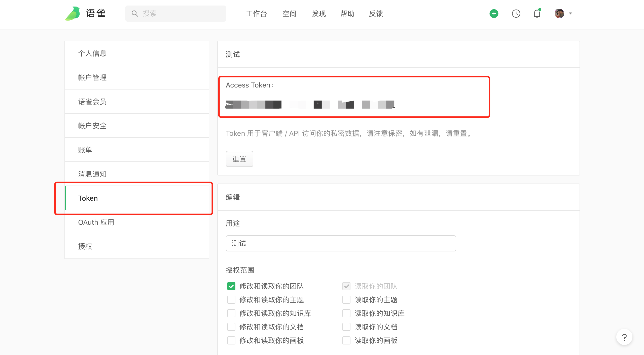644x355 pixels.
Task: Select 帐户安全 in settings sidebar
Action: click(x=137, y=126)
